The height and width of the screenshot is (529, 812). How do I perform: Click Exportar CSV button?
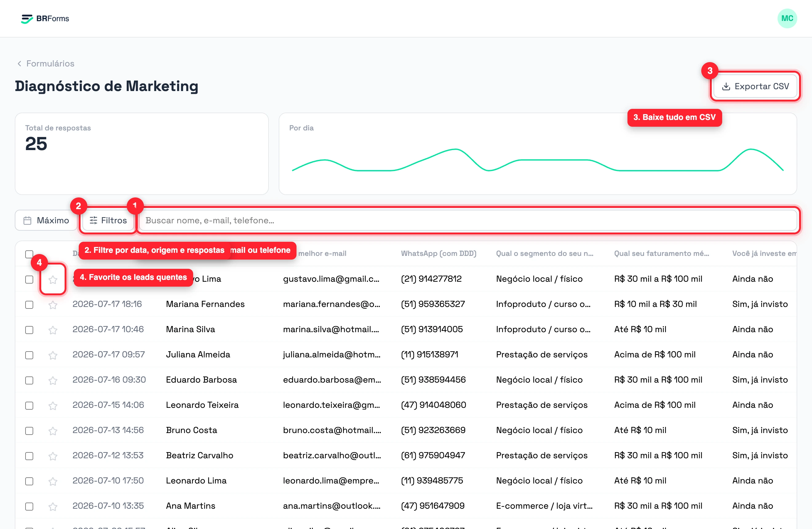click(755, 86)
